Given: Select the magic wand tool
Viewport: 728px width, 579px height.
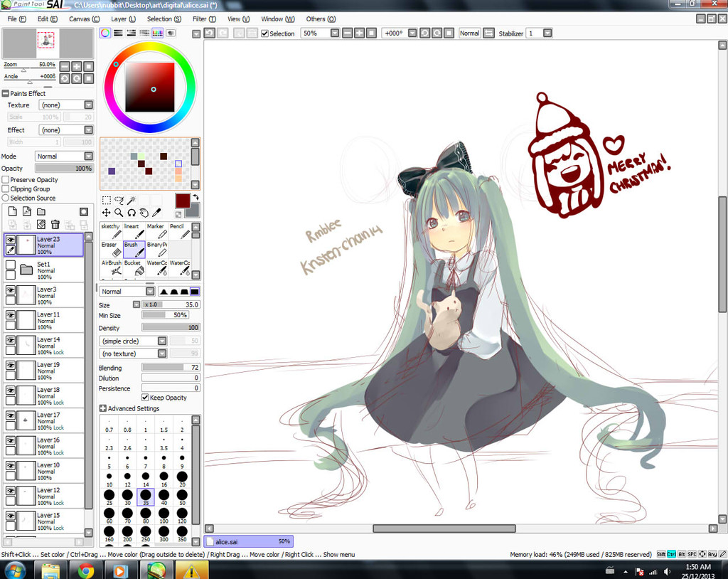Looking at the screenshot, I should tap(132, 201).
